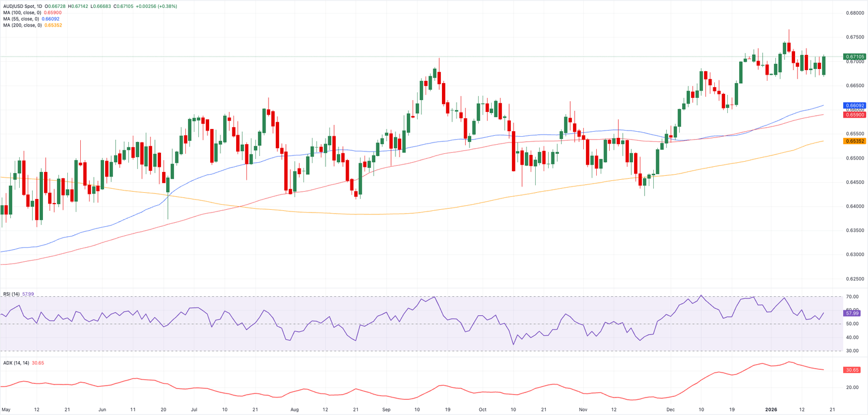Click the red 30.65 ADX value tag
868x415 pixels.
pos(852,370)
